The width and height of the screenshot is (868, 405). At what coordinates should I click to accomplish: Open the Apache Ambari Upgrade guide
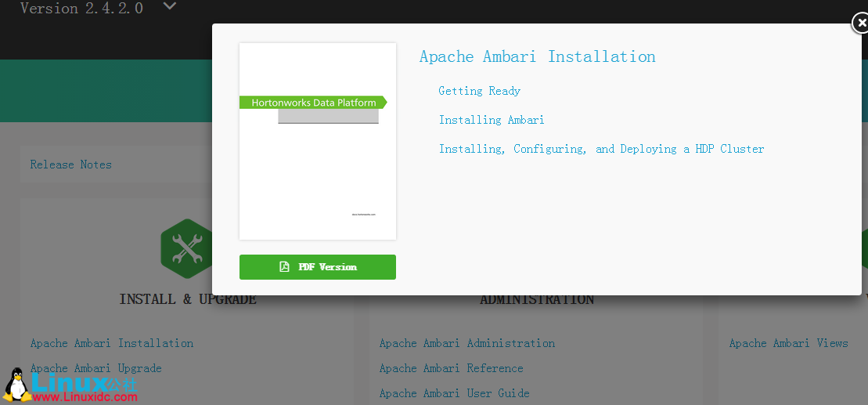pyautogui.click(x=95, y=368)
